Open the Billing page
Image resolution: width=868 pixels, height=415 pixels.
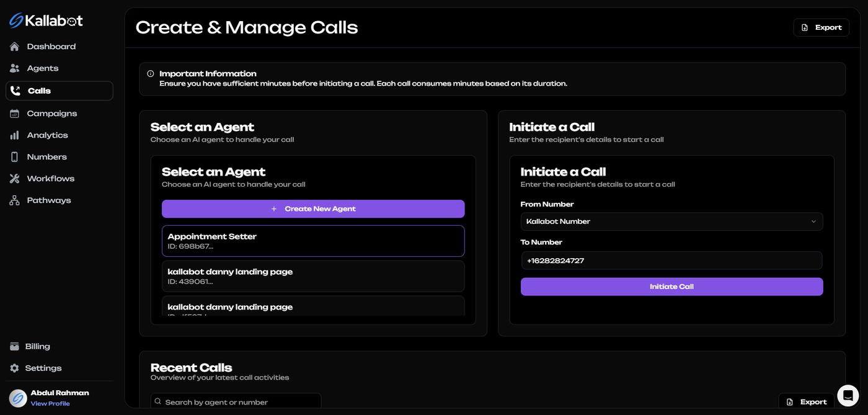(37, 346)
